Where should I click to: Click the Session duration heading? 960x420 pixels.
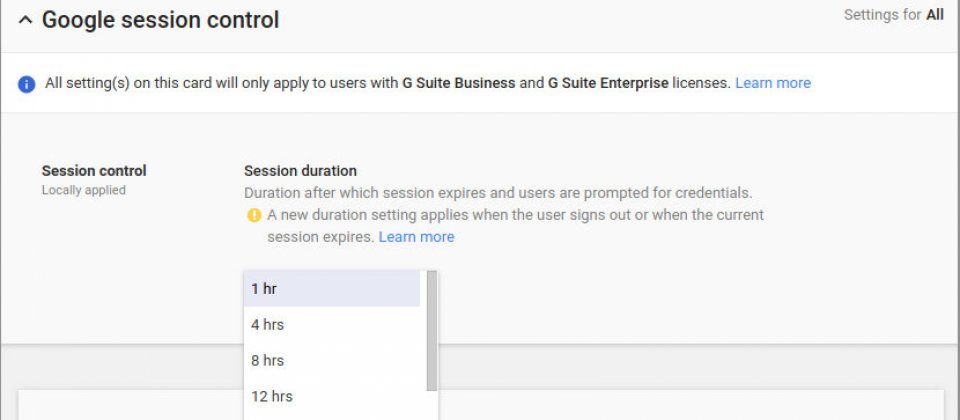[301, 171]
